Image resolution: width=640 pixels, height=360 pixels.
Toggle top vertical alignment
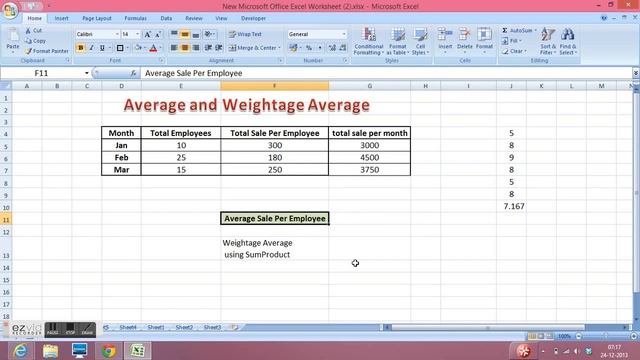coord(174,34)
